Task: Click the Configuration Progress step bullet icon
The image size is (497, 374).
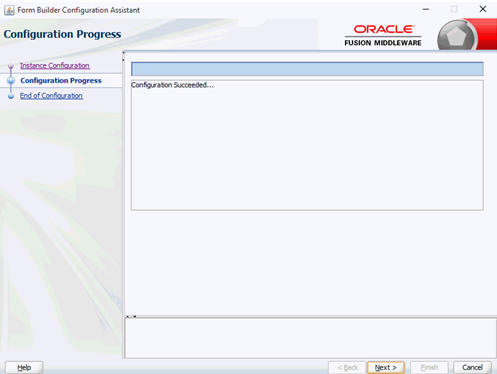Action: [x=11, y=80]
